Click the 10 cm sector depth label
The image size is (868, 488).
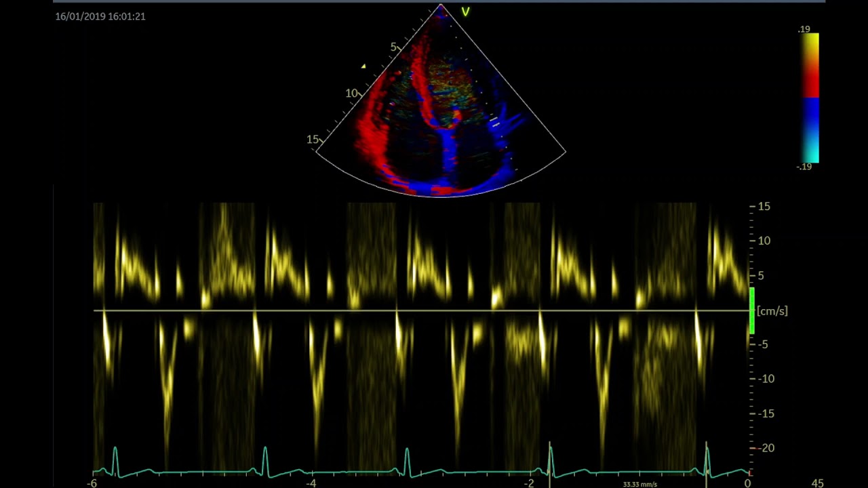click(351, 93)
